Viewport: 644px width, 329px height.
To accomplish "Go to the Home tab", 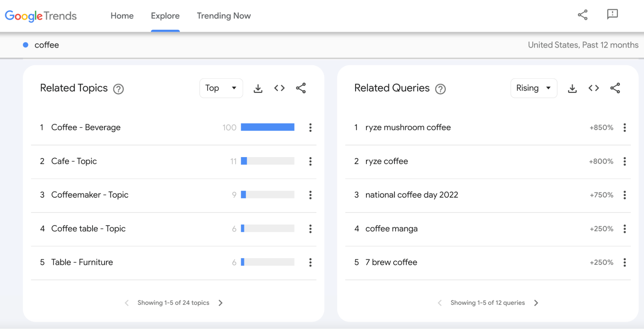I will 122,16.
